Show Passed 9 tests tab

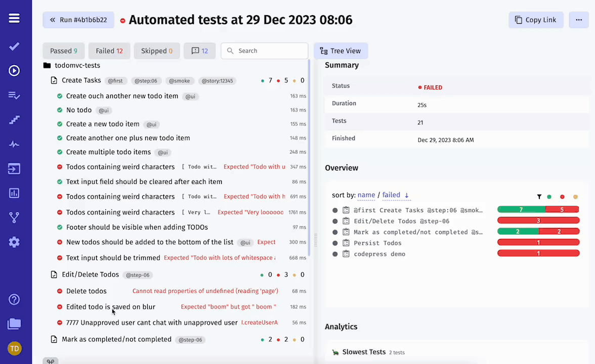click(63, 51)
